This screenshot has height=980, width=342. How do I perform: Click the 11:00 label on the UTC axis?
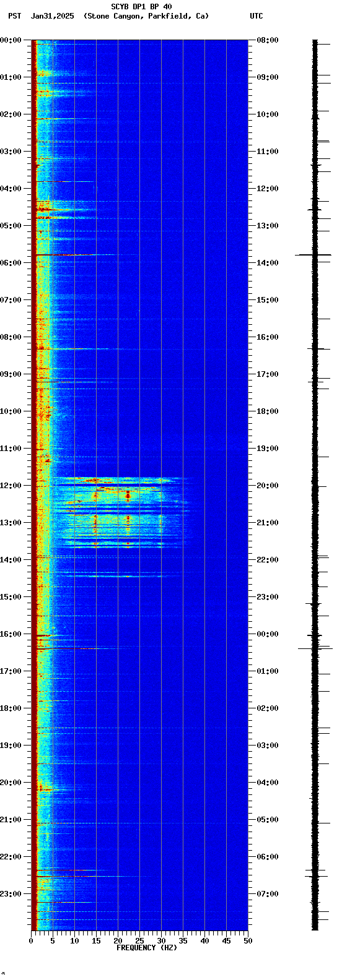[x=268, y=152]
